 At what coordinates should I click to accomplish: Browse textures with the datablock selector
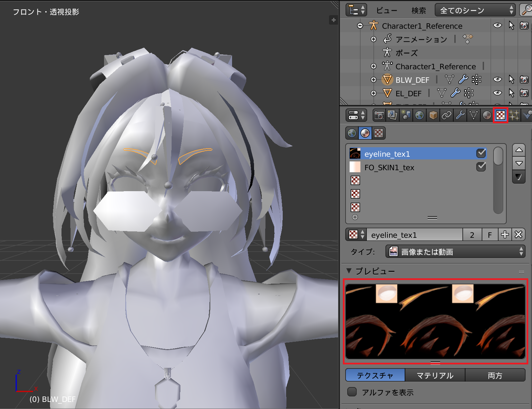point(356,234)
